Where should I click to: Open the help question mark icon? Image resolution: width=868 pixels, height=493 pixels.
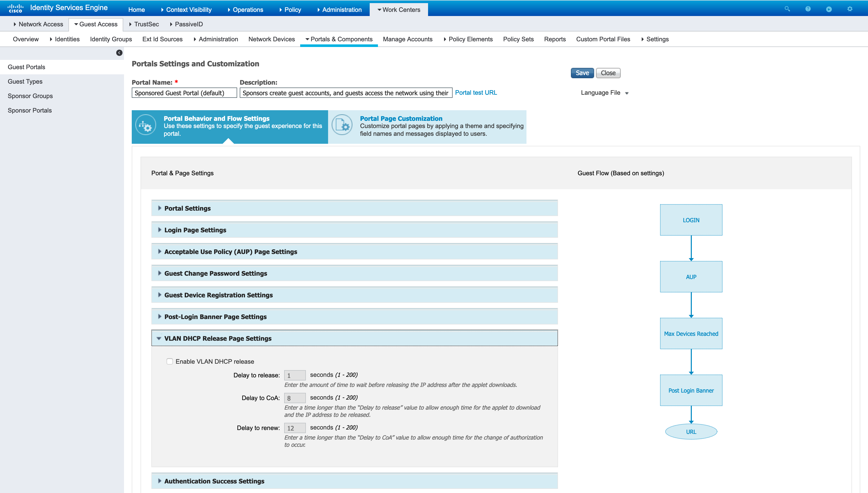[x=808, y=9]
